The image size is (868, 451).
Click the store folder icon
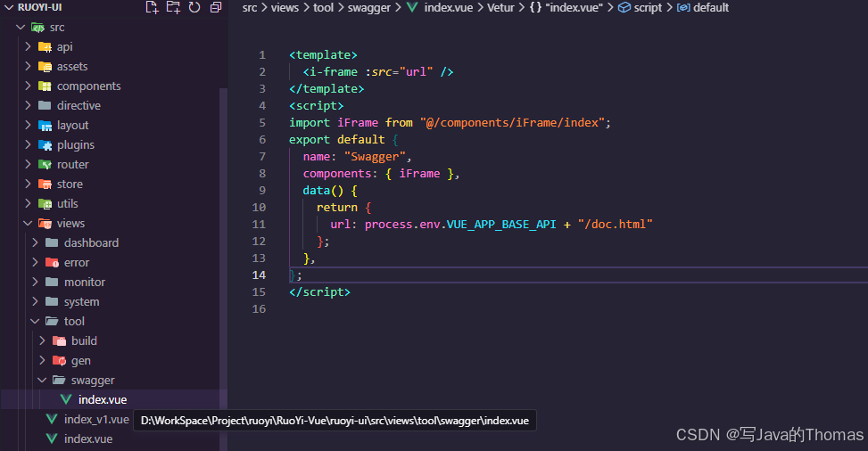coord(45,184)
